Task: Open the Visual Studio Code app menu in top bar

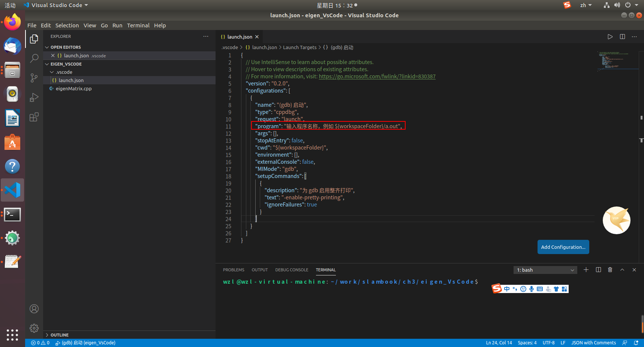Action: tap(55, 5)
